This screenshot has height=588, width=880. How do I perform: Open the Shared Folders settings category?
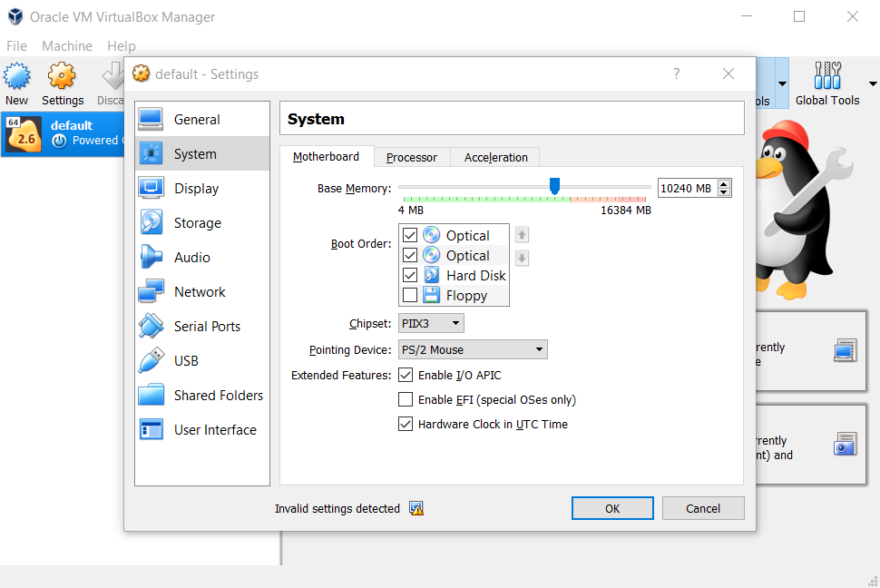tap(202, 395)
